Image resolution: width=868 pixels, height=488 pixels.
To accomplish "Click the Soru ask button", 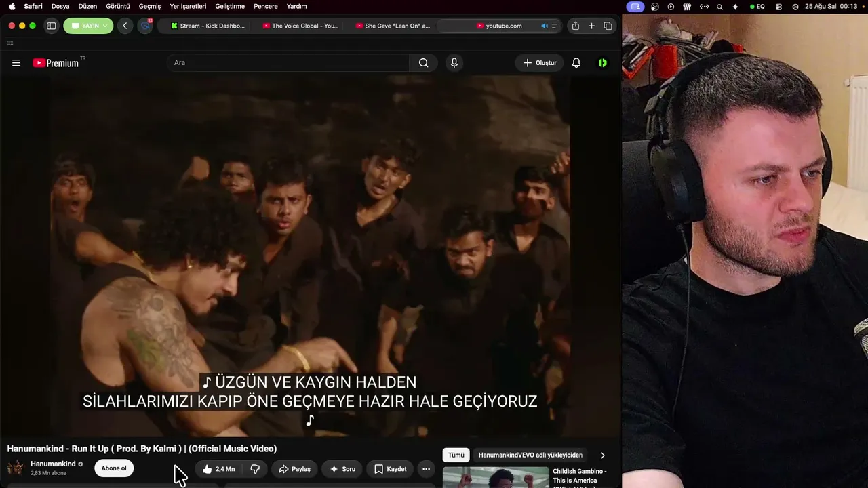I will [x=342, y=469].
